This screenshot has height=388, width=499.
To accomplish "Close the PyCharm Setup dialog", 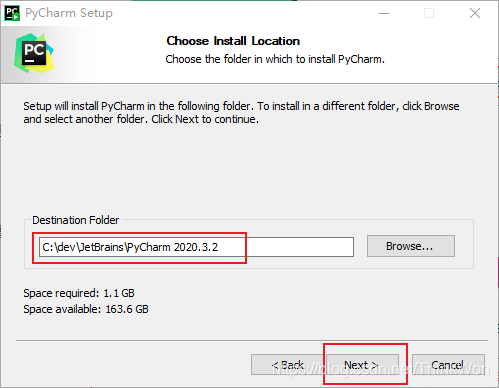I will tap(475, 13).
